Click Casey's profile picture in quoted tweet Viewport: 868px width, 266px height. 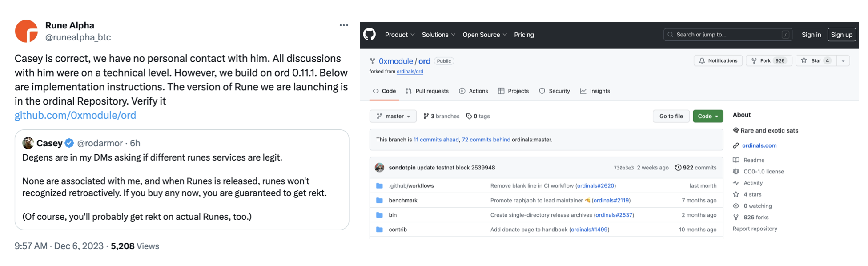point(28,143)
